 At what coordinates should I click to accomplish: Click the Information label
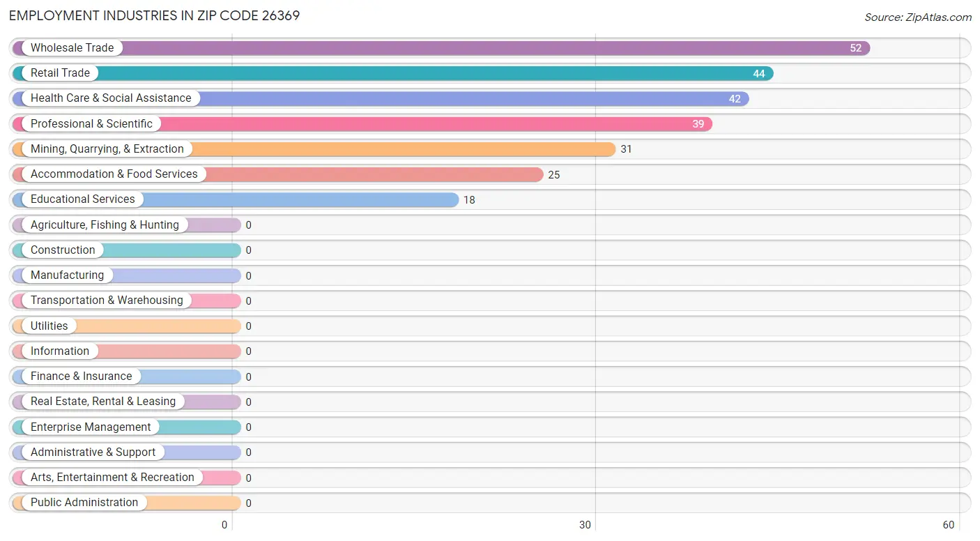pos(60,351)
